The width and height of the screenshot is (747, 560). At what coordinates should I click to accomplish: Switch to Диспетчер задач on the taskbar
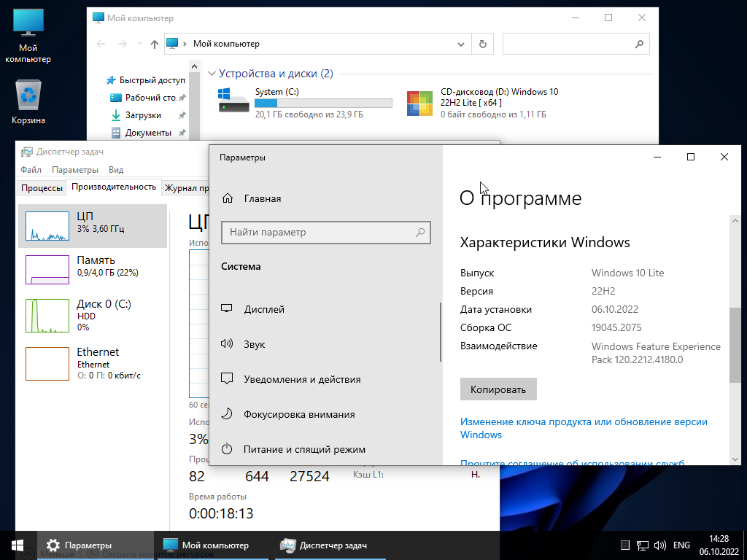(x=330, y=545)
